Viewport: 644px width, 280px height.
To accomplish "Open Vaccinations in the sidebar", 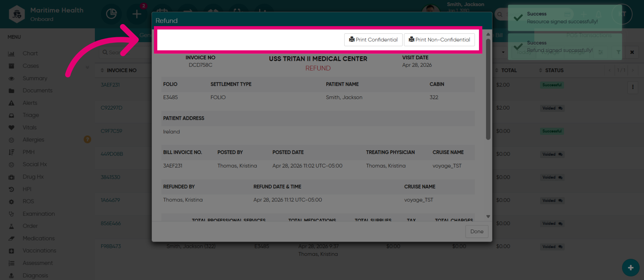I will click(40, 251).
